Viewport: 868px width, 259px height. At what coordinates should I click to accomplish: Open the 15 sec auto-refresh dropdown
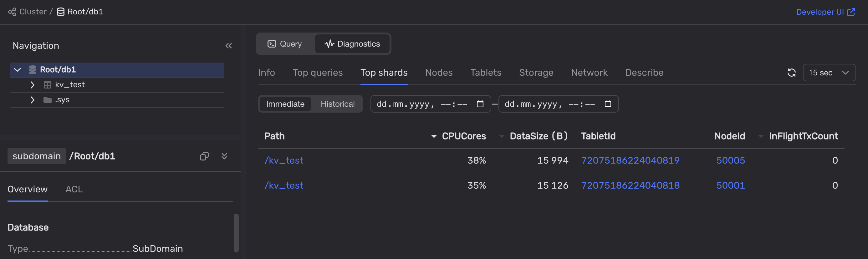tap(829, 72)
